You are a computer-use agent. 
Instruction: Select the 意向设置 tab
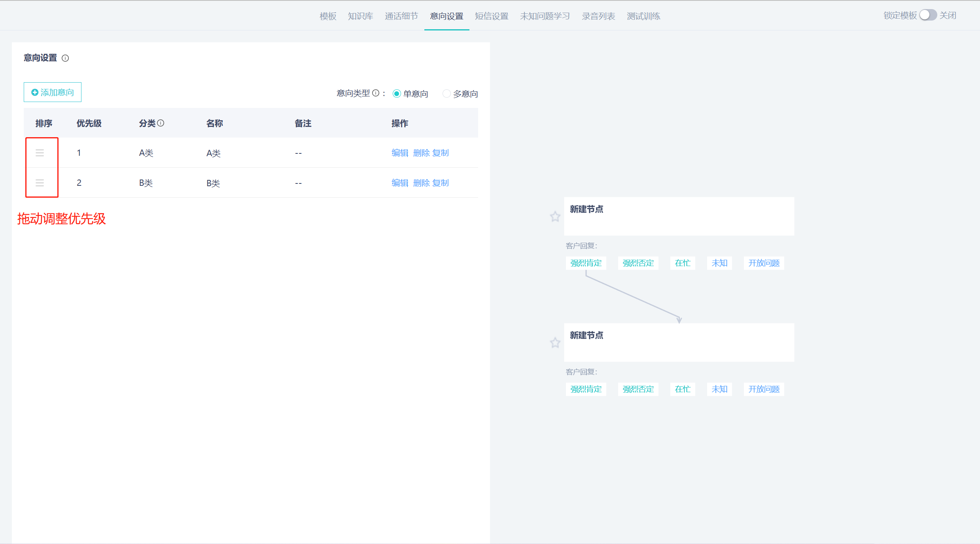pos(446,16)
